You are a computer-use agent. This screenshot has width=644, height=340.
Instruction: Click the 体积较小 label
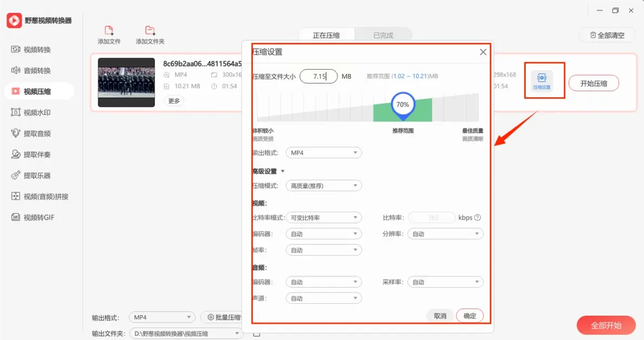(263, 131)
